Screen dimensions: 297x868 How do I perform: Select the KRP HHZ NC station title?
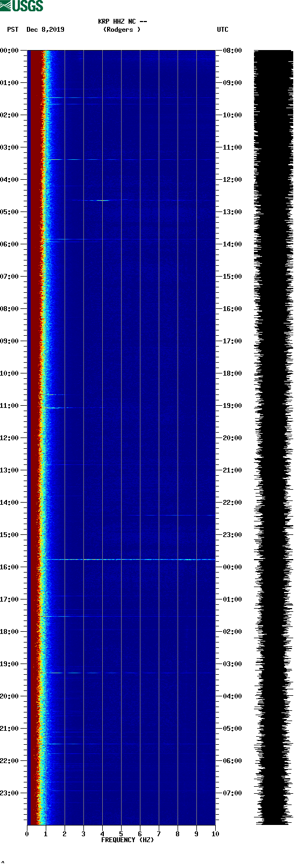click(x=122, y=22)
